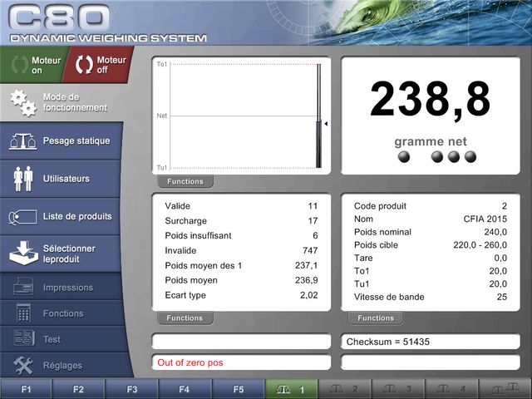Viewport: 532px width, 399px height.
Task: Click the Utilisateurs people icon
Action: [22, 179]
